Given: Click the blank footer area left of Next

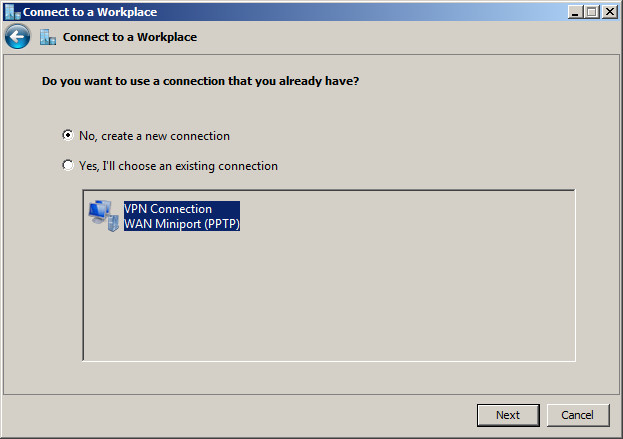Looking at the screenshot, I should 238,415.
